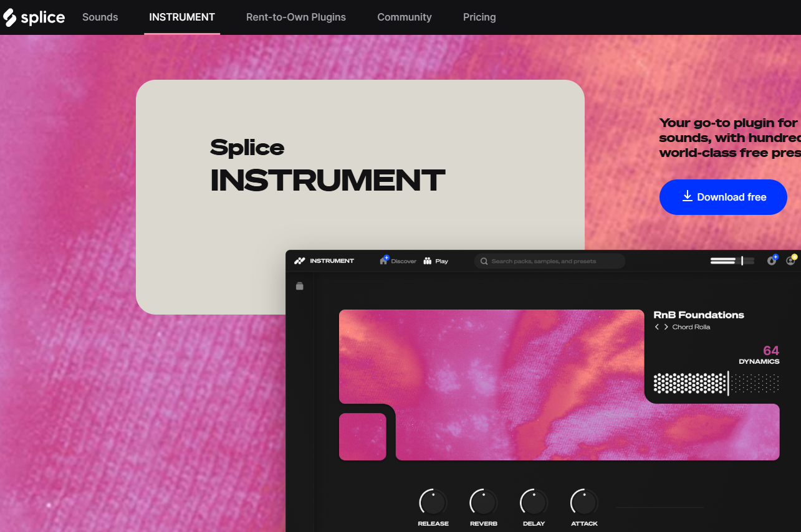Switch to the Sounds menu item
Viewport: 801px width, 532px height.
coord(100,17)
